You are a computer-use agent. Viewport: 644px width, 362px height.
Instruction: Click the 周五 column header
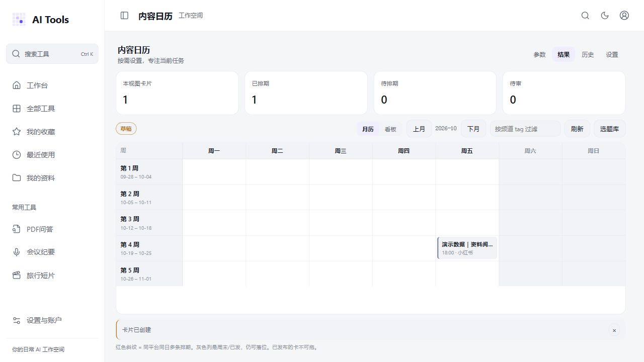pyautogui.click(x=467, y=151)
